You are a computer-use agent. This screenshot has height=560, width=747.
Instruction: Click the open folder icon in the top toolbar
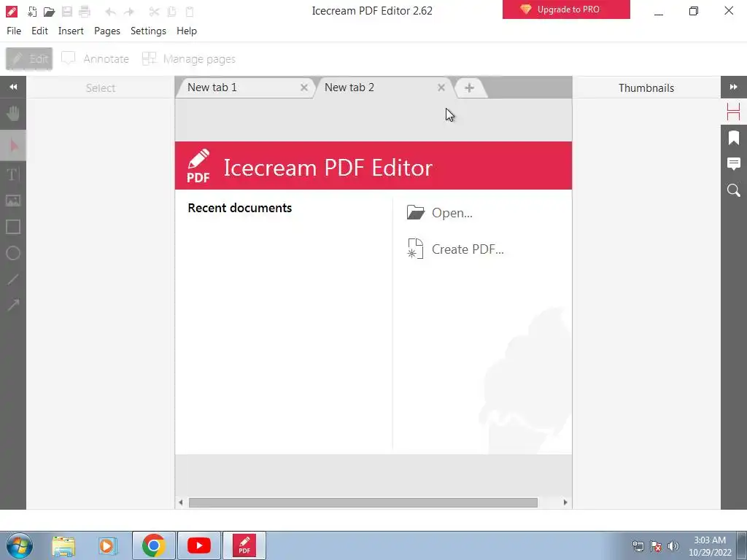point(49,12)
